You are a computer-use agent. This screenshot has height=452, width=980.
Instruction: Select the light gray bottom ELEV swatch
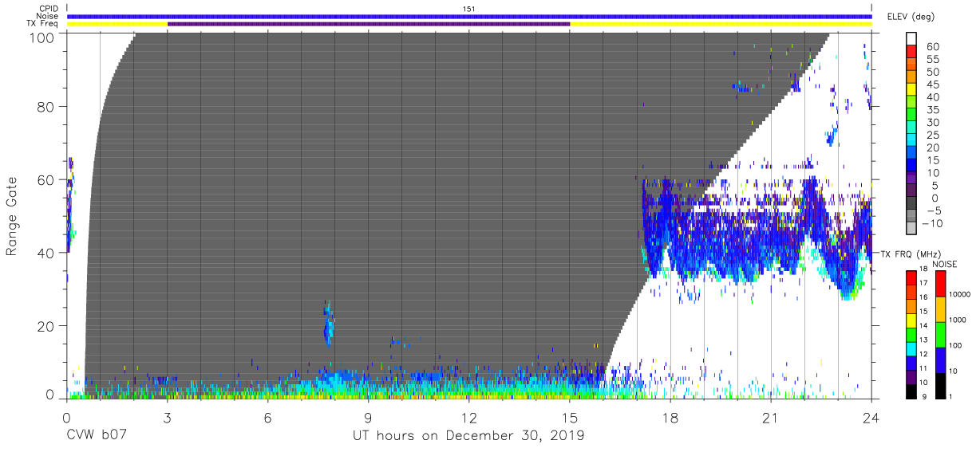[x=911, y=230]
